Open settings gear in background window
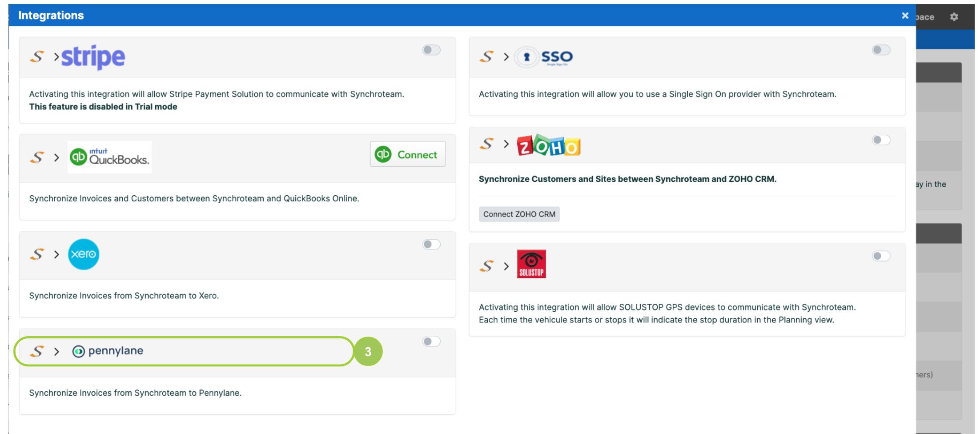Screen dimensions: 980x434 pos(954,17)
